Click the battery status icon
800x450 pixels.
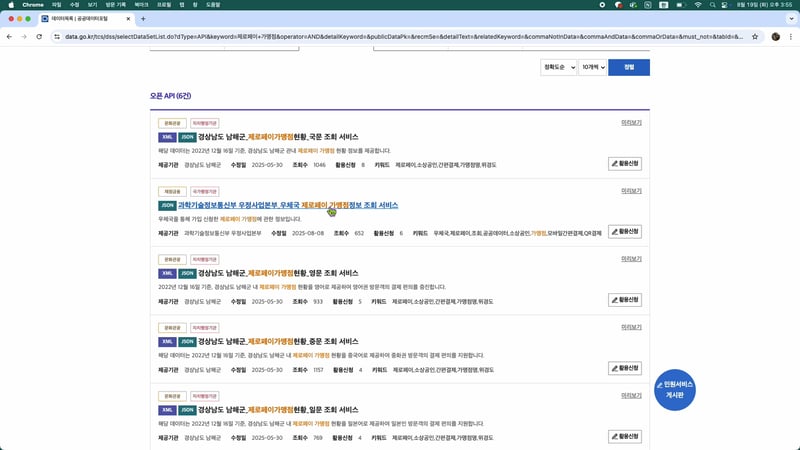[x=680, y=5]
